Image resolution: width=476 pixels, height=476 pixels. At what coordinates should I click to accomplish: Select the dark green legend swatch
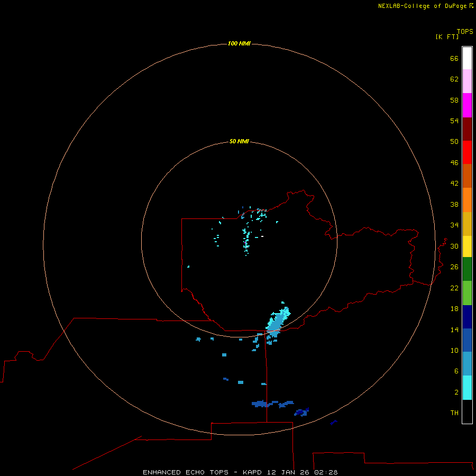pos(467,269)
